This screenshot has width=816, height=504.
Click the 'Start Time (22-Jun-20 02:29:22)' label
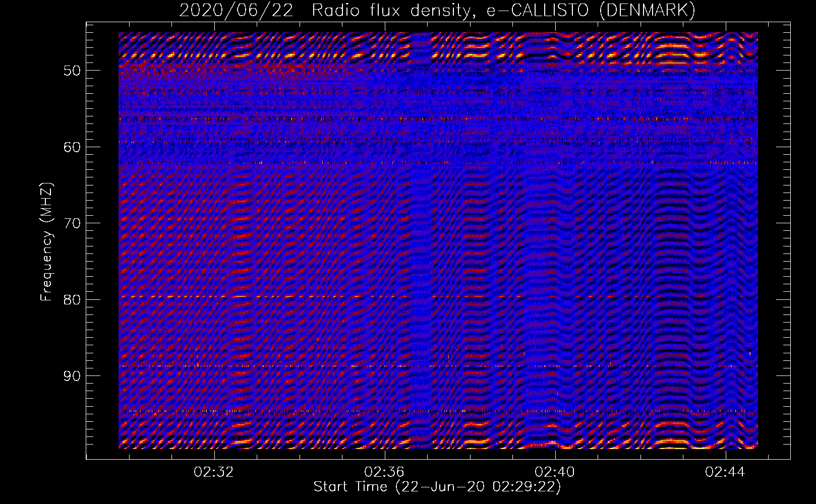pyautogui.click(x=437, y=487)
